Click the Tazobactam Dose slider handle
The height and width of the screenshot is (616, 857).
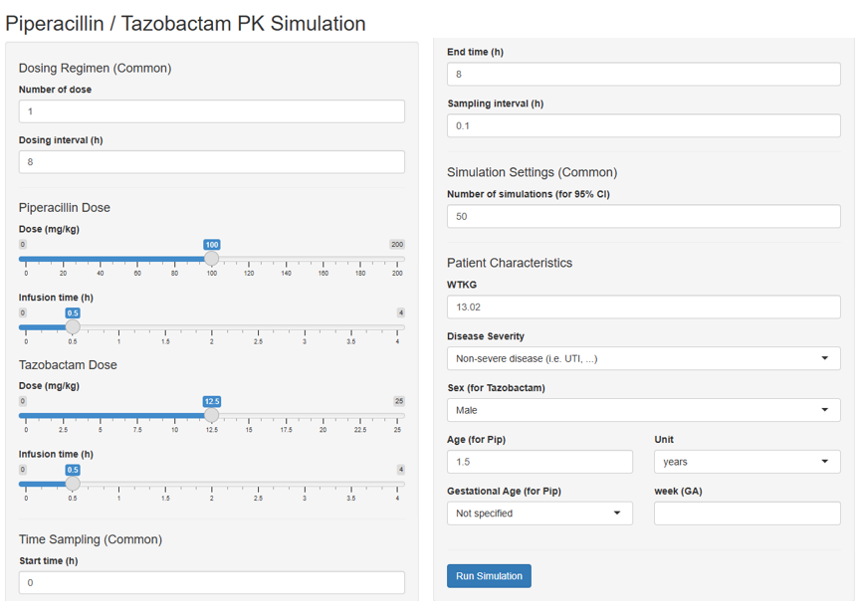211,415
